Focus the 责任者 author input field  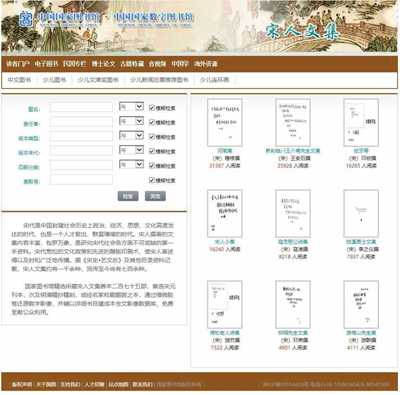[x=81, y=122]
